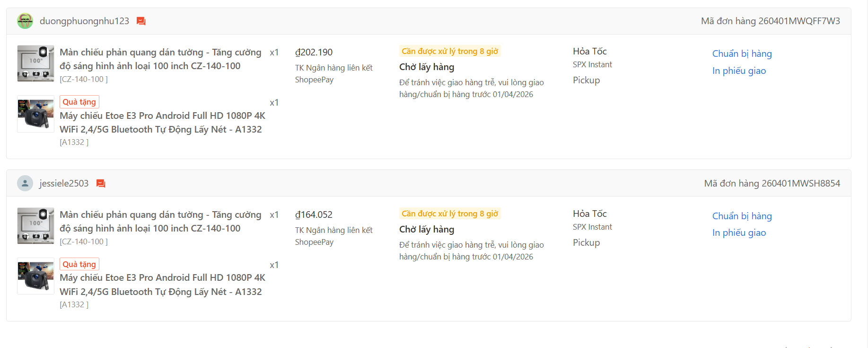Click In phiếu giao for order 260401MWSH8854
This screenshot has height=348, width=868.
click(x=739, y=232)
